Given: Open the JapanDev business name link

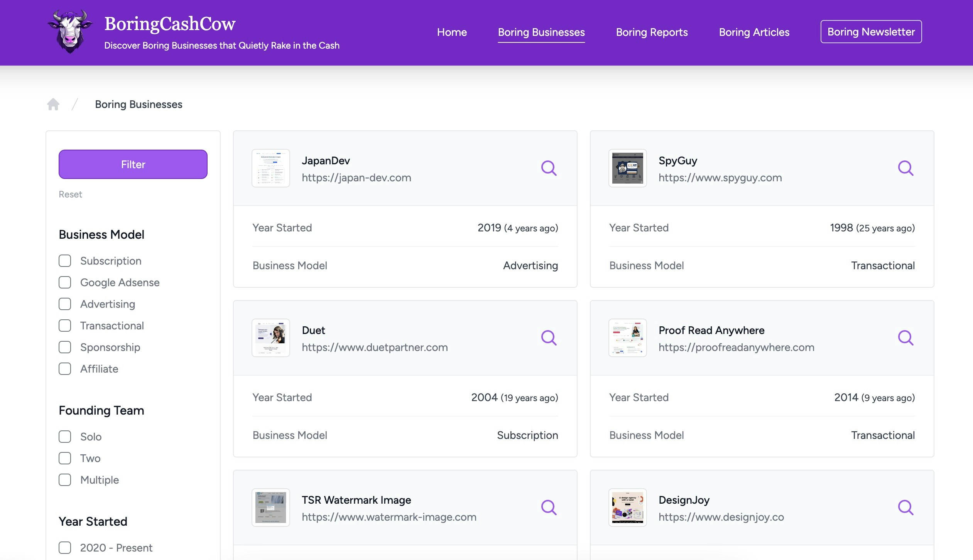Looking at the screenshot, I should coord(326,160).
